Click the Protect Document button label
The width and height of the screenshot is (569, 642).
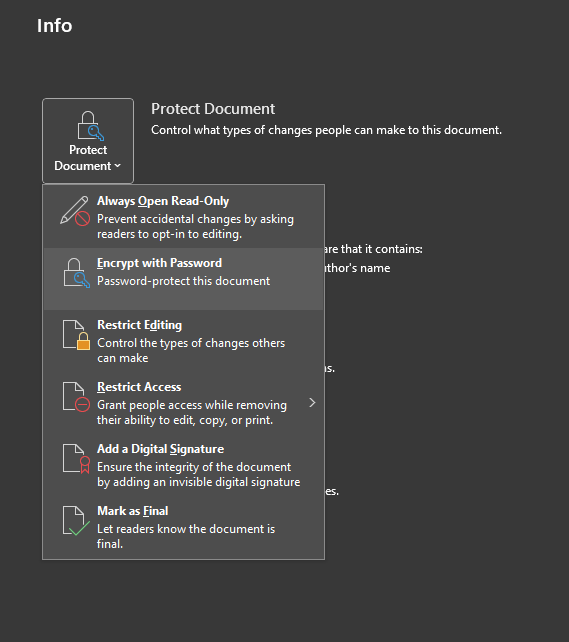88,158
